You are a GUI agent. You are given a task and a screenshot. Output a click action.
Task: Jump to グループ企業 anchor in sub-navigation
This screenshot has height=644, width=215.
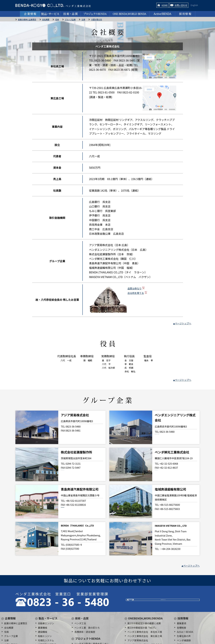pos(70,20)
